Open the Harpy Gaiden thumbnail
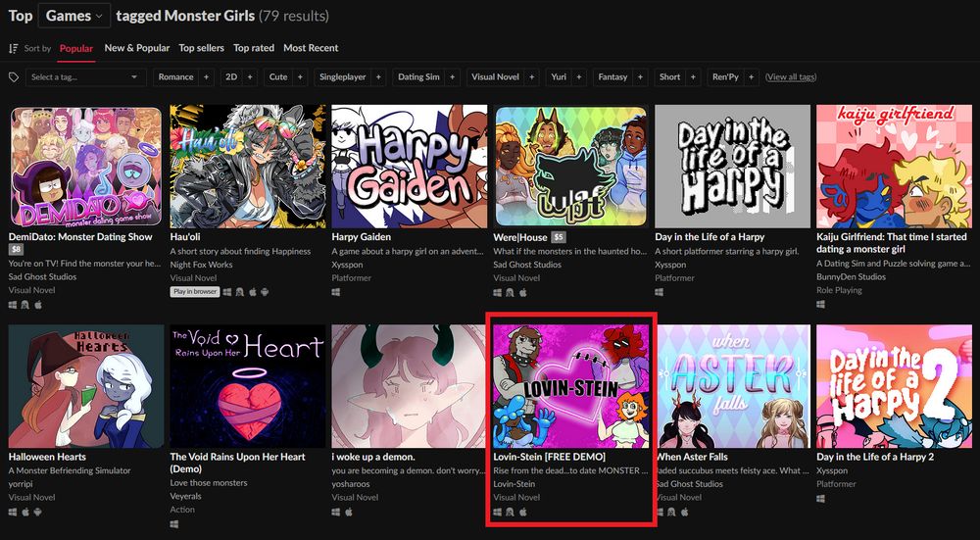This screenshot has height=540, width=980. (x=410, y=167)
